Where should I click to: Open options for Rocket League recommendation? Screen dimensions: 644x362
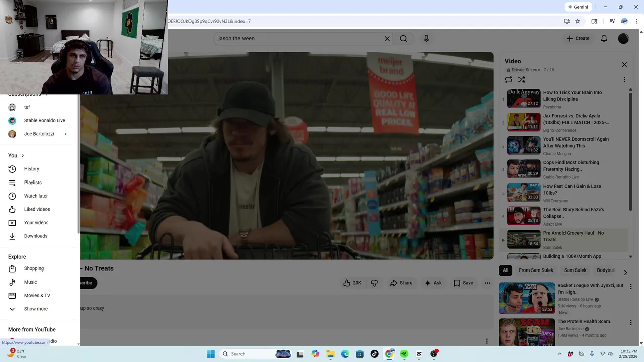coord(631,286)
